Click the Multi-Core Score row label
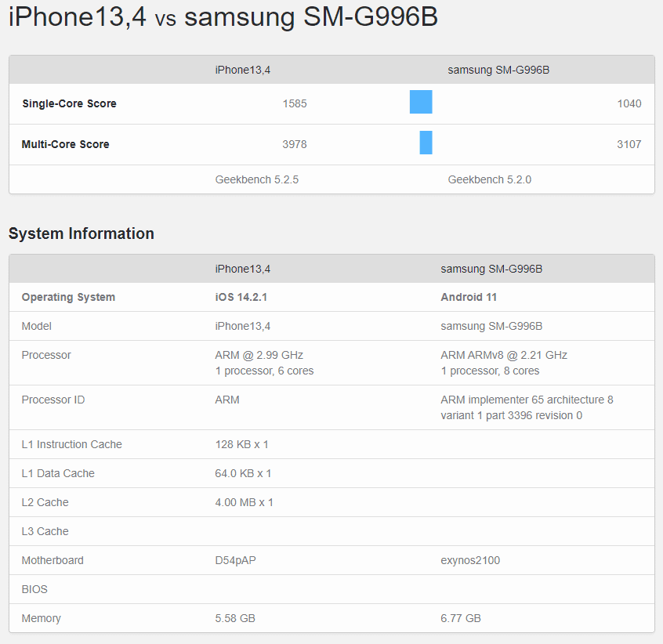 [64, 144]
